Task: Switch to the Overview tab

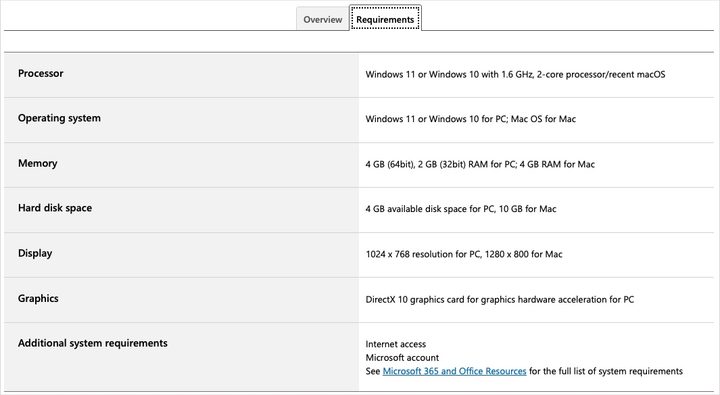Action: (x=322, y=19)
